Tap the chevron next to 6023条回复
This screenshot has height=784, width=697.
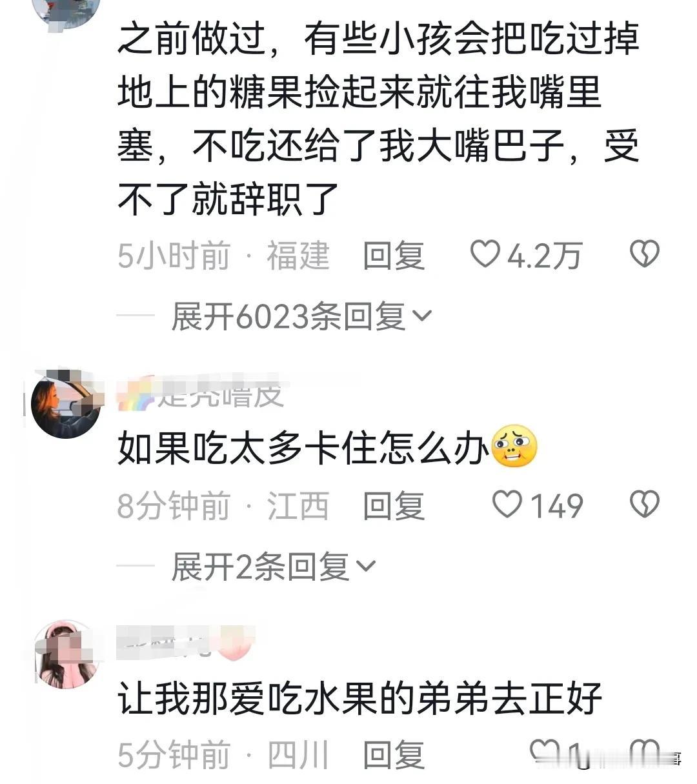pos(421,317)
